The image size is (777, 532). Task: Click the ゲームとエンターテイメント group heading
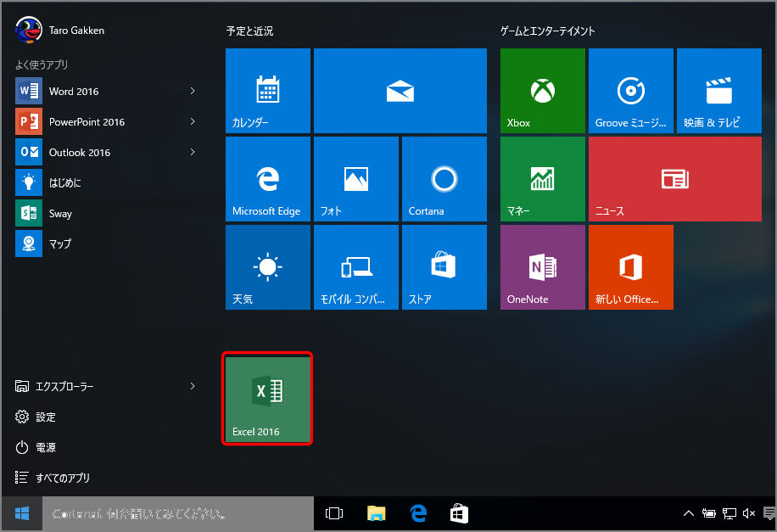tap(548, 31)
